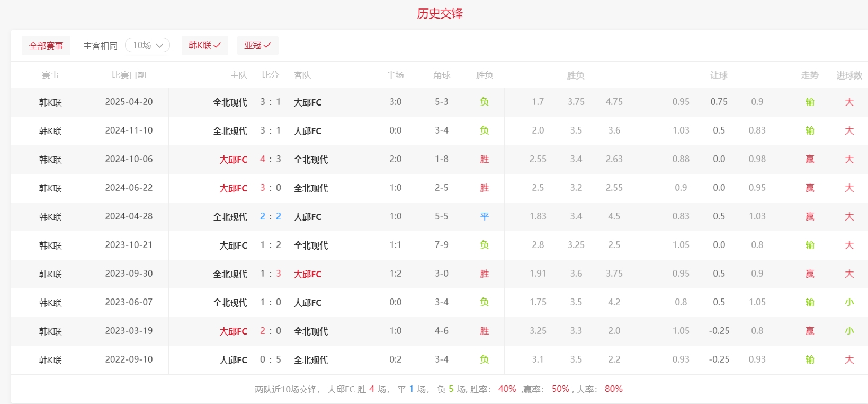Screen dimensions: 868x404
Task: Click the 输 trend indicator for 2022-09-10
Action: pos(810,359)
